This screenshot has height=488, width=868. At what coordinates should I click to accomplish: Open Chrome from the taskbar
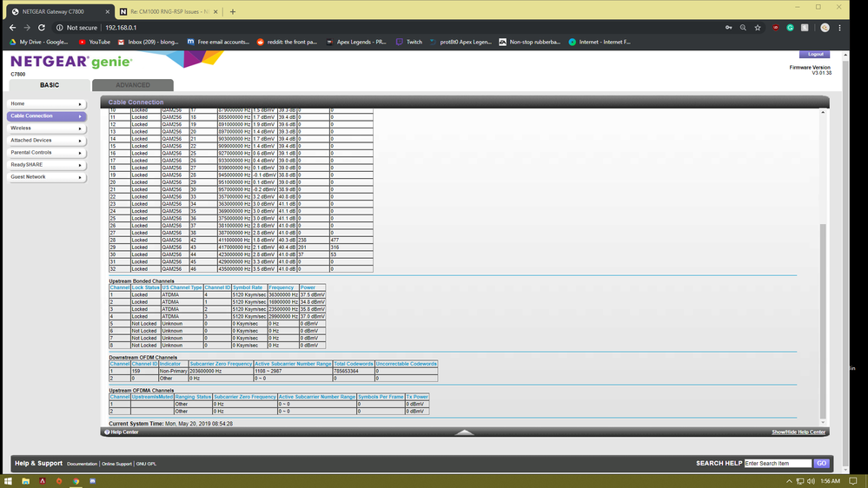click(x=76, y=481)
